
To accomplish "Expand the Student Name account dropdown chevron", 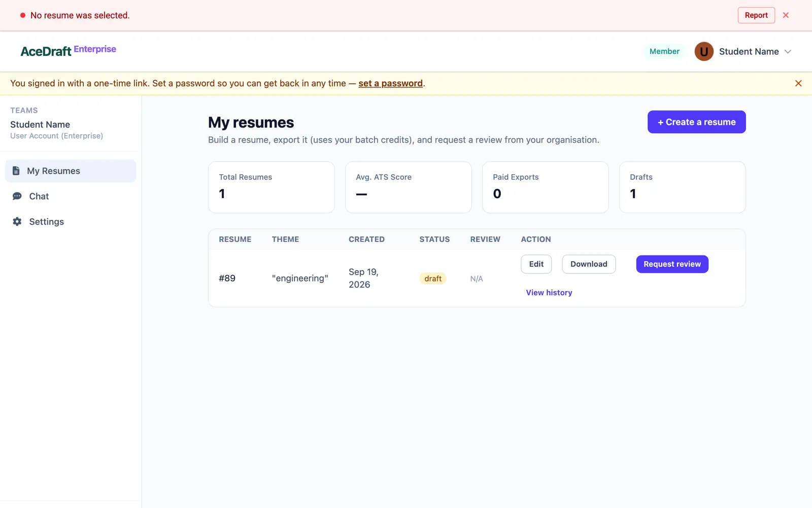I will click(x=788, y=52).
